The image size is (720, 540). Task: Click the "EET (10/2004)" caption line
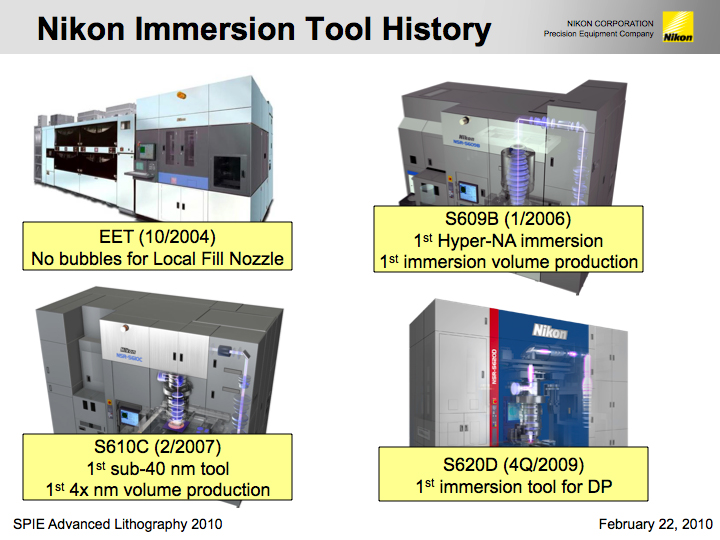[158, 237]
